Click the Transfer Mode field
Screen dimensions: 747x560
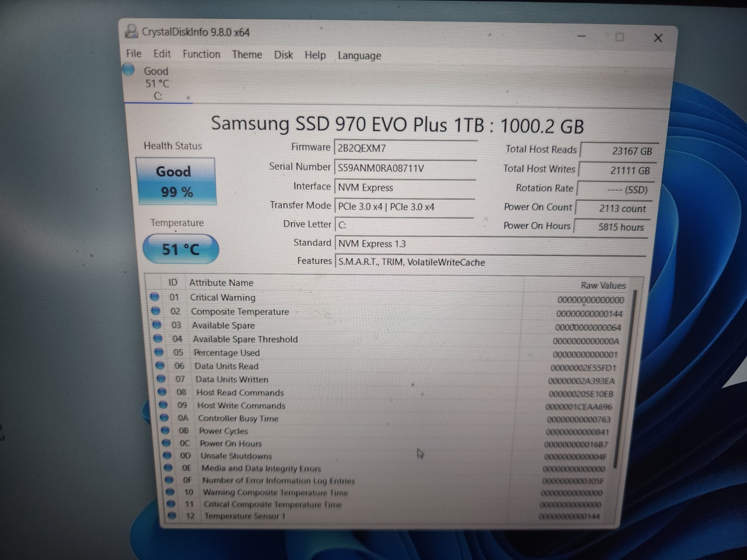point(404,207)
